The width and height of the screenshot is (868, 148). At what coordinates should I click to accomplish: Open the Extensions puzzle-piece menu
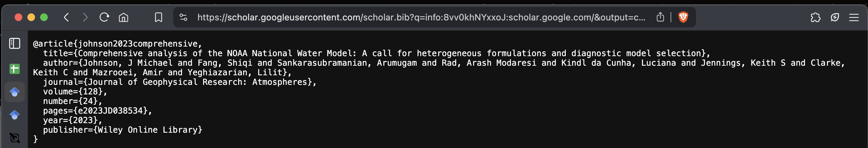click(815, 17)
